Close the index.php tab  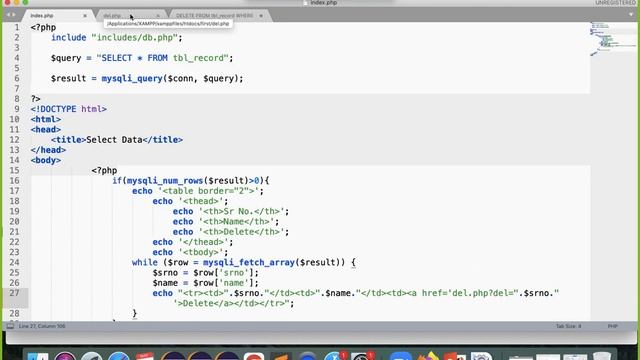(85, 16)
